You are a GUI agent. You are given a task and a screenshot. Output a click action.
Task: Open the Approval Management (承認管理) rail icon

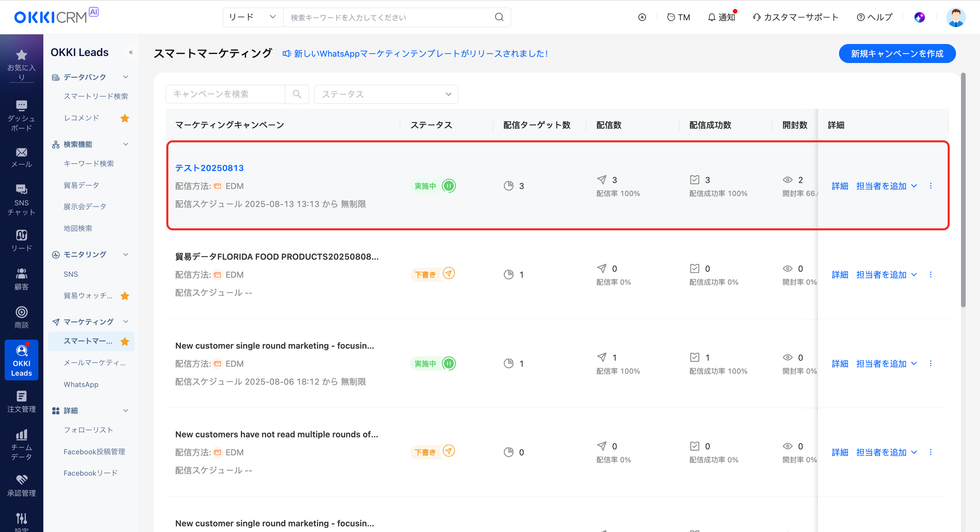tap(21, 486)
